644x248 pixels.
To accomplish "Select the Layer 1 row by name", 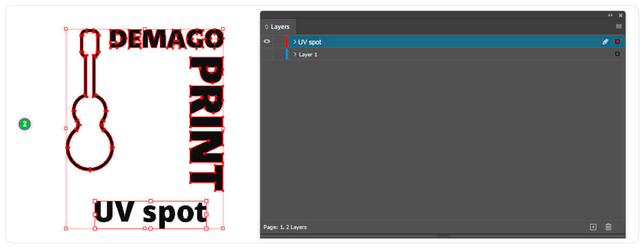I will point(308,55).
